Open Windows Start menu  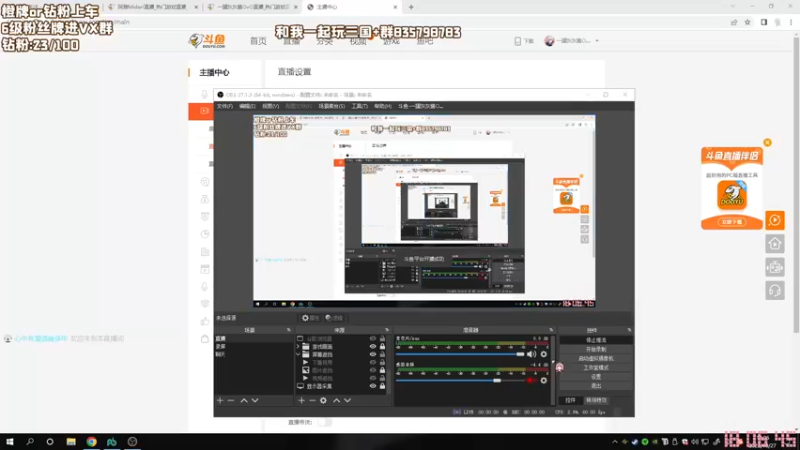tap(10, 442)
